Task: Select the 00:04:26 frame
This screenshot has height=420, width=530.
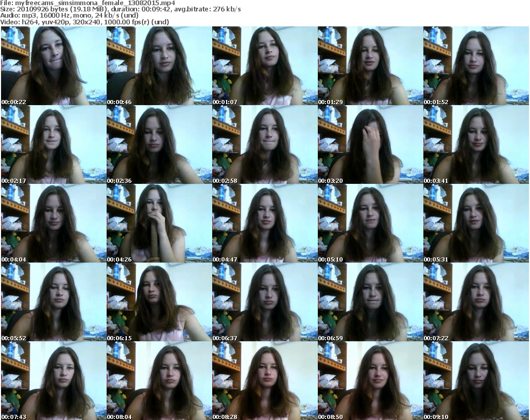Action: tap(159, 224)
